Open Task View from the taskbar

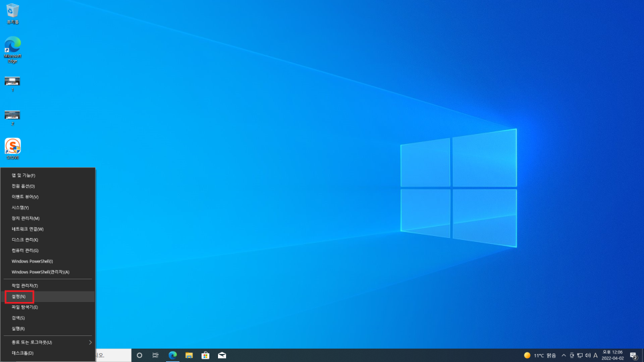155,355
